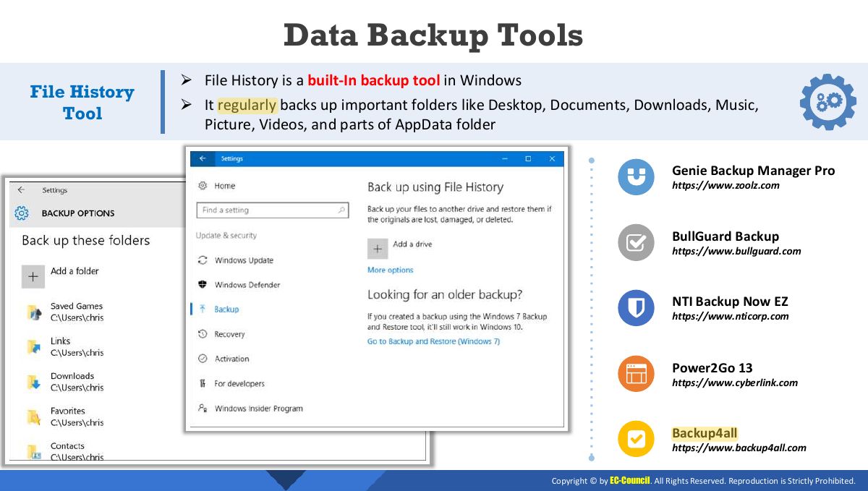Click the Downloads folder name
The width and height of the screenshot is (868, 491).
[x=72, y=376]
